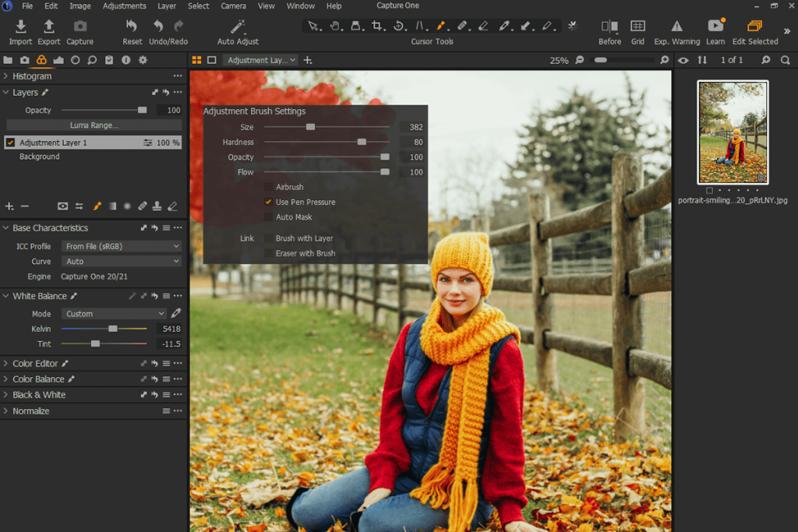Add a Gradient Mask from layers toolbar
Viewport: 798px width, 532px height.
pos(113,206)
